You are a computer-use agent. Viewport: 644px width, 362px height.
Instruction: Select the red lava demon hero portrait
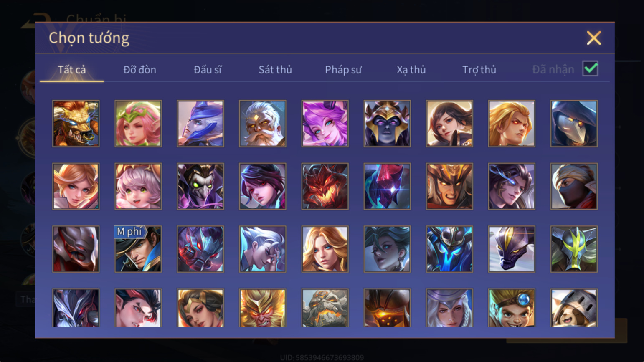tap(325, 186)
